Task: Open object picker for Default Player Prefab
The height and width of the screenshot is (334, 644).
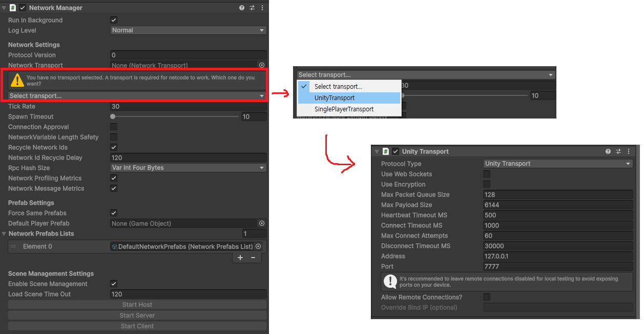Action: point(262,223)
